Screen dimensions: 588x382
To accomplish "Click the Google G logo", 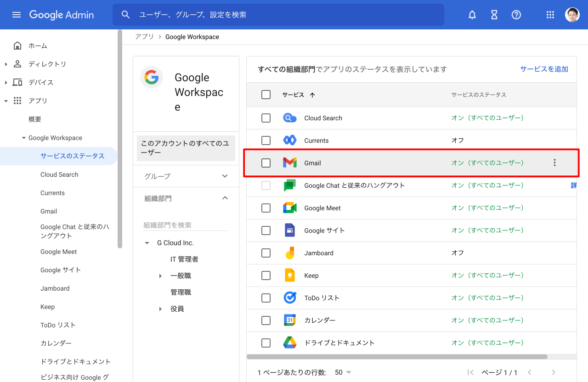I will pyautogui.click(x=152, y=77).
